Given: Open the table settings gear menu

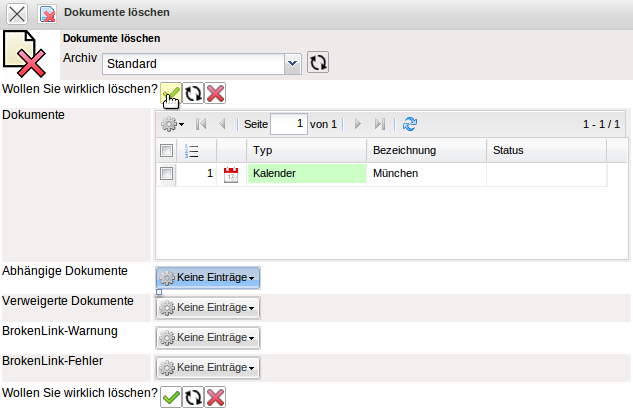Looking at the screenshot, I should point(172,124).
